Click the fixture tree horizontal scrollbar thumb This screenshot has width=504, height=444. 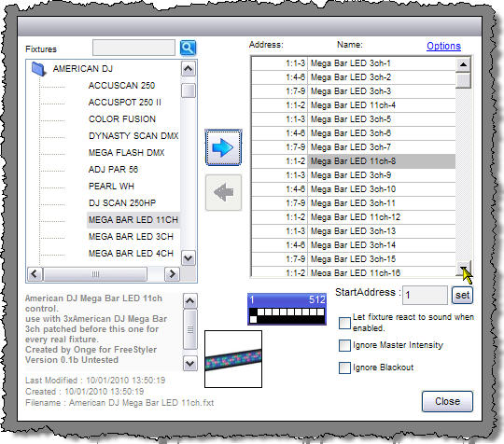coord(95,274)
